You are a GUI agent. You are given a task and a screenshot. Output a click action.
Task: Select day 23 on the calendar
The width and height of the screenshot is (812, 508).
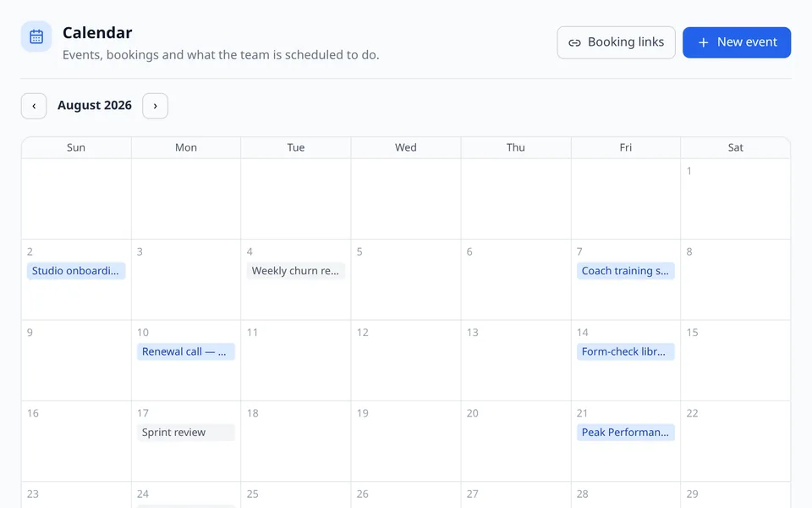(76, 495)
